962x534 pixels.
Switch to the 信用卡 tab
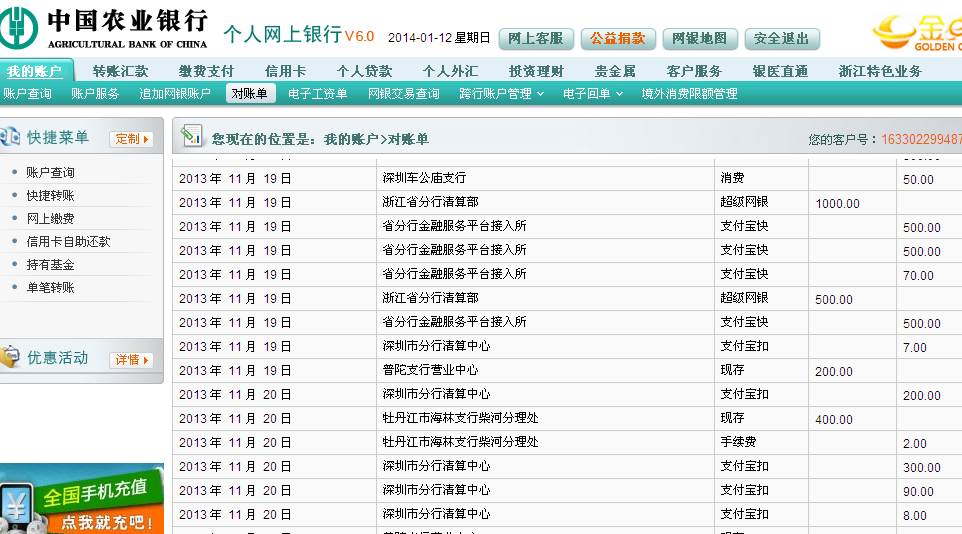coord(285,71)
